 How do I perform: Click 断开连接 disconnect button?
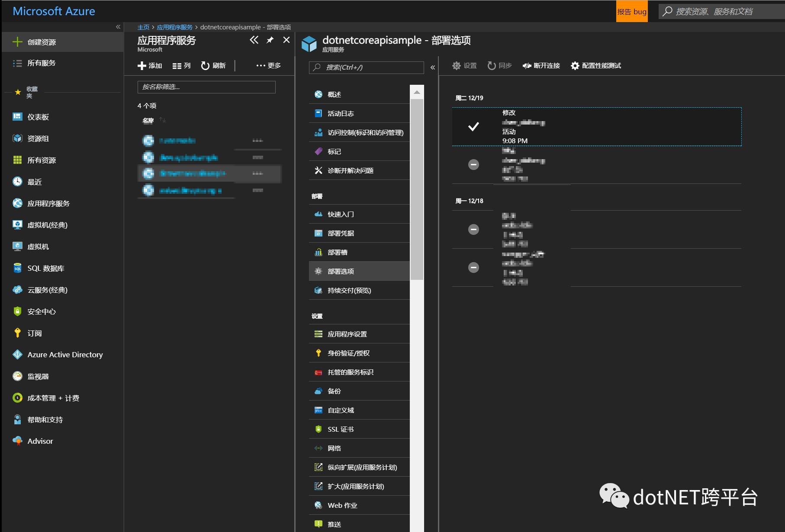click(x=541, y=66)
